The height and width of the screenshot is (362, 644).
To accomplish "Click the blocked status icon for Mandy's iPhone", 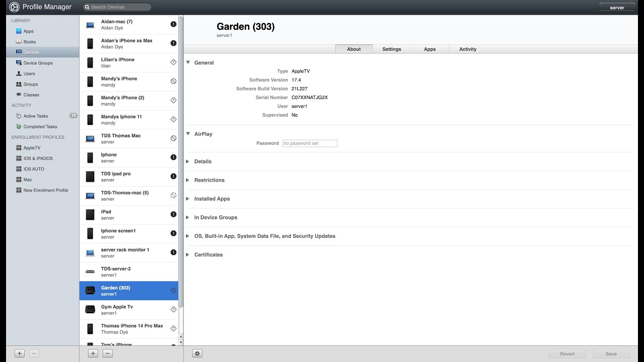I will [174, 81].
